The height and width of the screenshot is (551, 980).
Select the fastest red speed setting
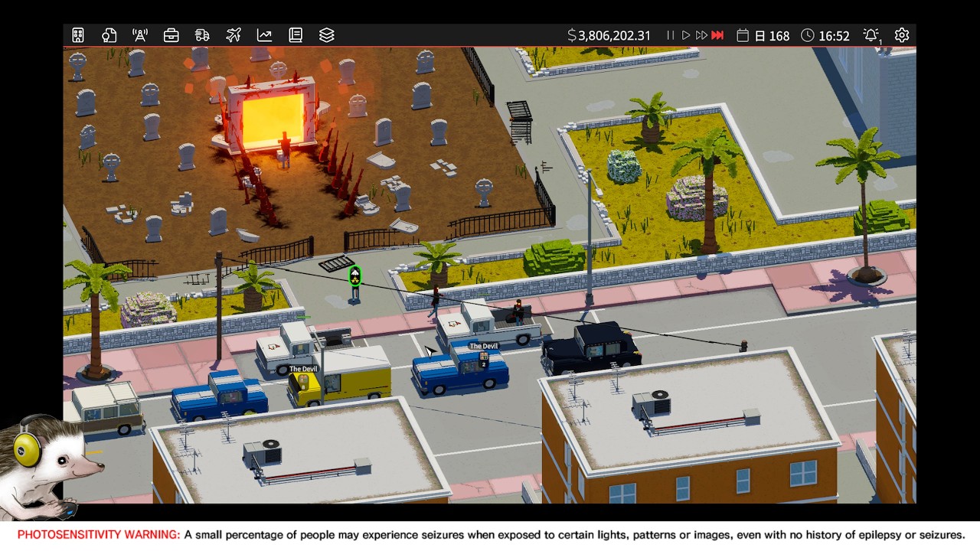click(718, 35)
